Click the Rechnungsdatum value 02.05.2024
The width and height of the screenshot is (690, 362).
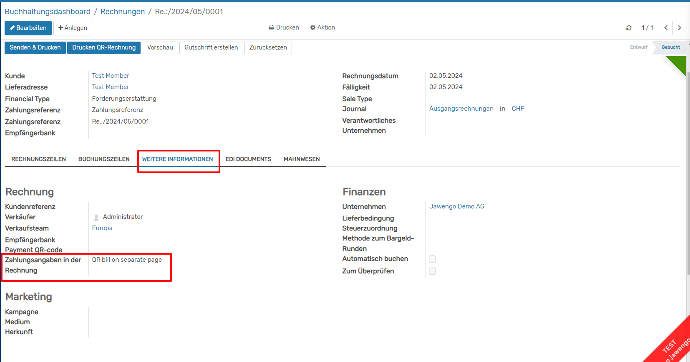click(446, 76)
